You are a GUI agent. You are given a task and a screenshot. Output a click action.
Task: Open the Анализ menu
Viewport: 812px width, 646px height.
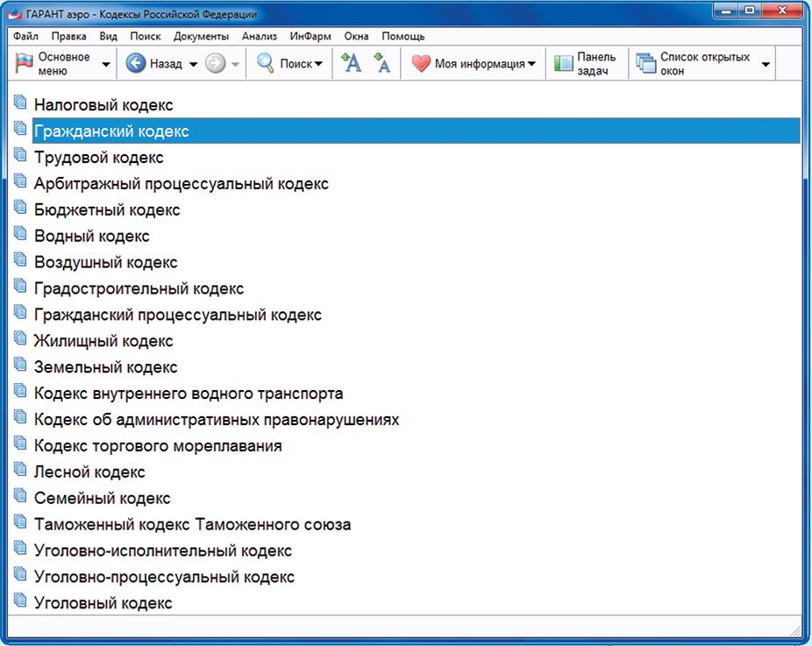coord(259,36)
